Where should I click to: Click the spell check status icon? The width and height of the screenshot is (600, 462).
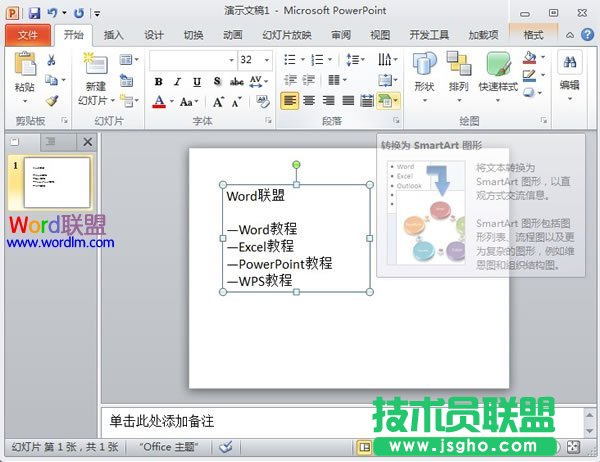[x=226, y=446]
